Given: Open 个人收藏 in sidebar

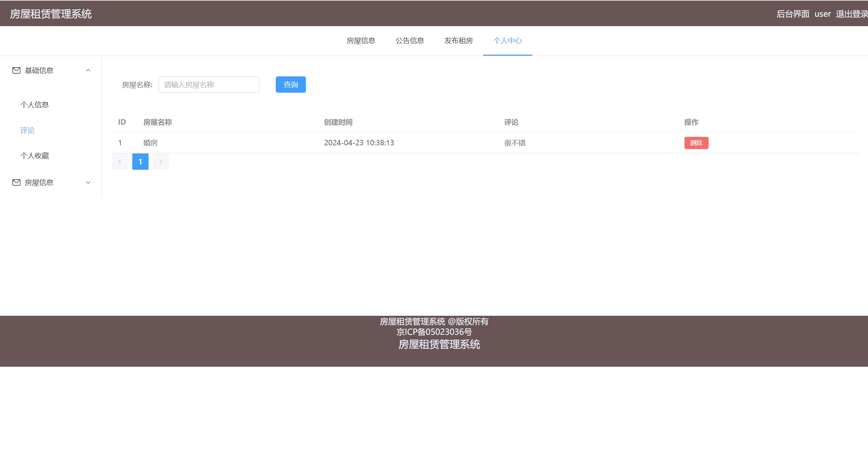Looking at the screenshot, I should click(35, 156).
